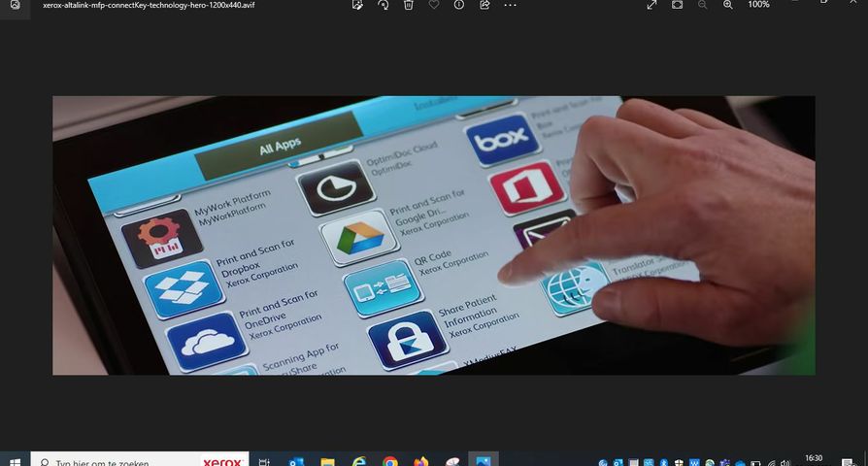Zoom out with the minus magnifier
This screenshot has width=868, height=466.
[x=703, y=5]
